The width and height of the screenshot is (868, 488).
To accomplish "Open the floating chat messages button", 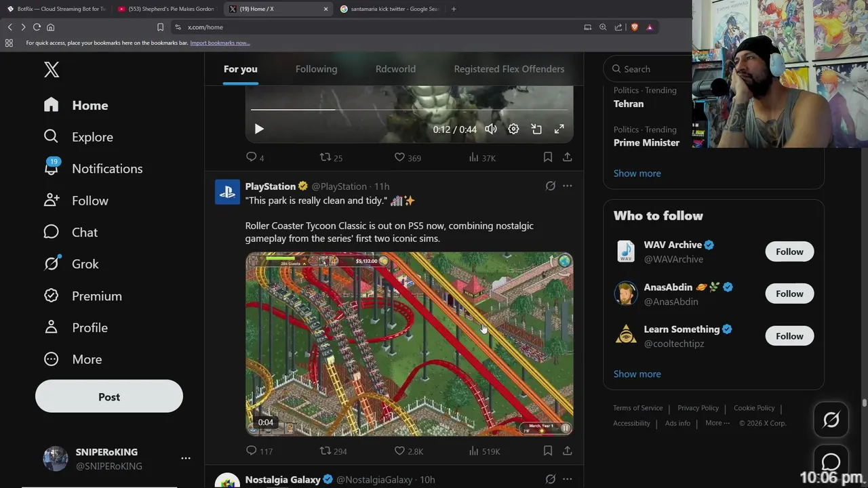I will (831, 462).
